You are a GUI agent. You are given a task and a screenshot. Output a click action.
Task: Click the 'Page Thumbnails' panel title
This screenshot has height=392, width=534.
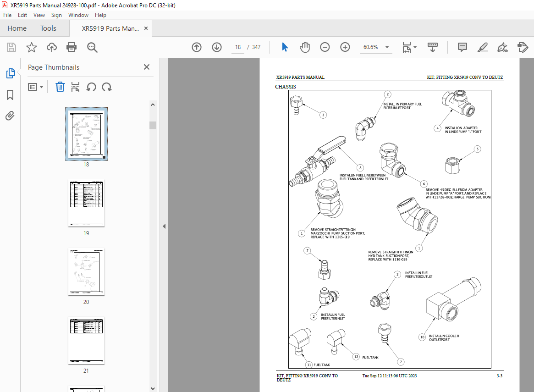[54, 67]
